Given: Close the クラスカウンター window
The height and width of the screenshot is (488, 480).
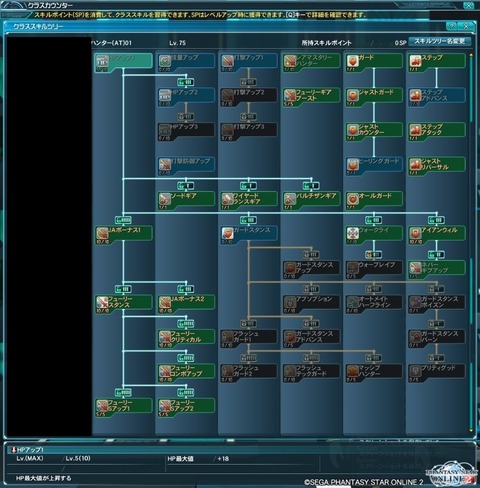Looking at the screenshot, I should coord(468,6).
